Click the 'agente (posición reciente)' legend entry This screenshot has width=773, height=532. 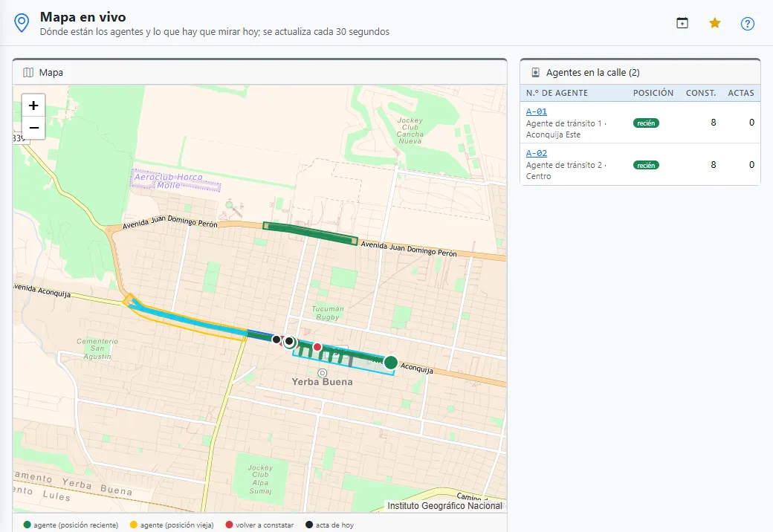(x=71, y=525)
